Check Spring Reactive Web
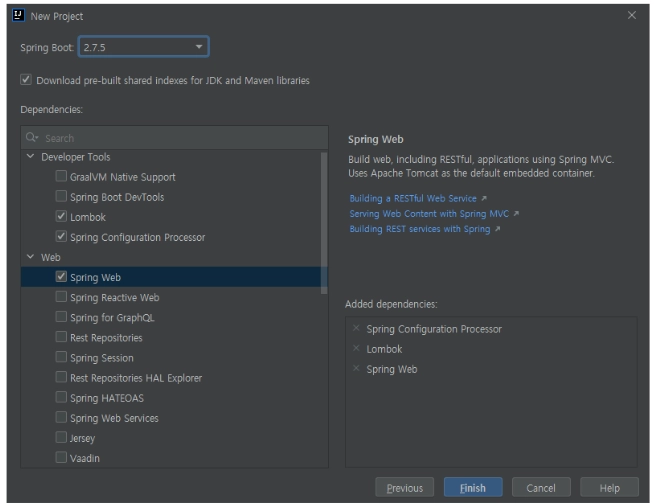Viewport: 654px width, 504px height. 61,297
